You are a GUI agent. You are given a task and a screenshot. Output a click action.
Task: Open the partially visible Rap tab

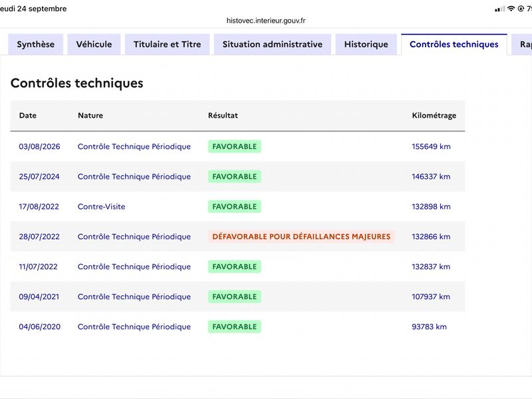click(x=522, y=45)
